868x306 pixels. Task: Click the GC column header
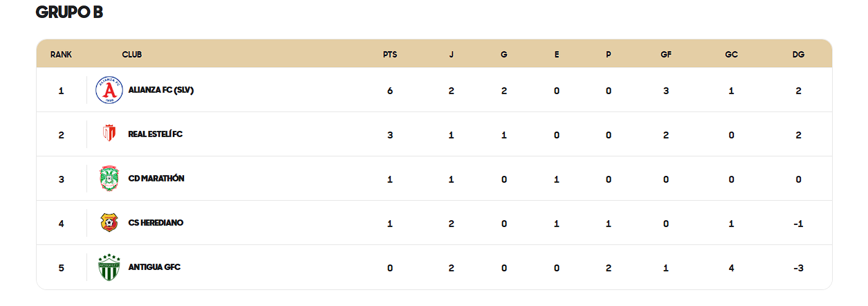(732, 55)
